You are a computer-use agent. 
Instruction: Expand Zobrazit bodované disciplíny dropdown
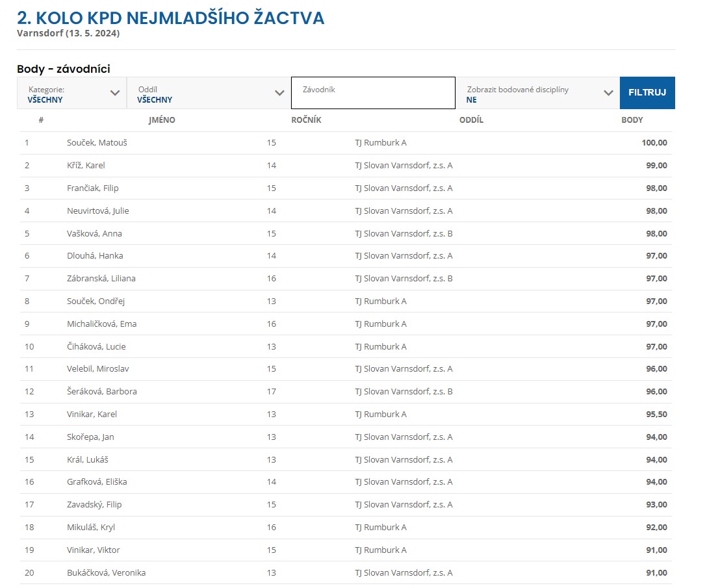tap(538, 93)
